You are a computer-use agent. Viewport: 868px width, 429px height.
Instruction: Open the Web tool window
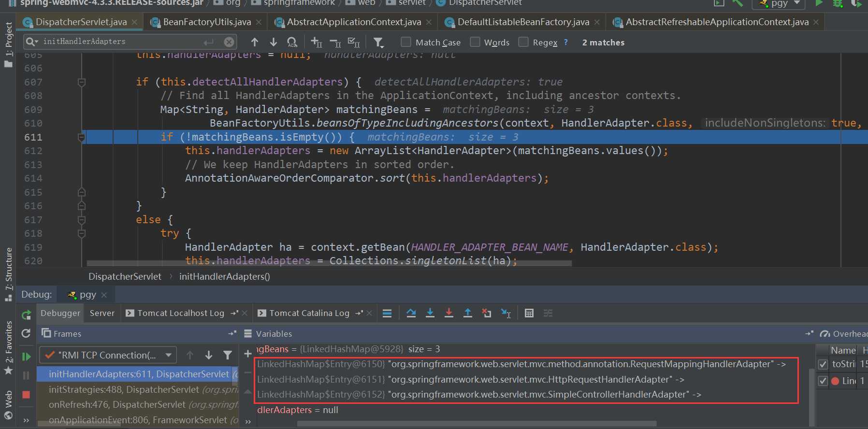[x=8, y=405]
